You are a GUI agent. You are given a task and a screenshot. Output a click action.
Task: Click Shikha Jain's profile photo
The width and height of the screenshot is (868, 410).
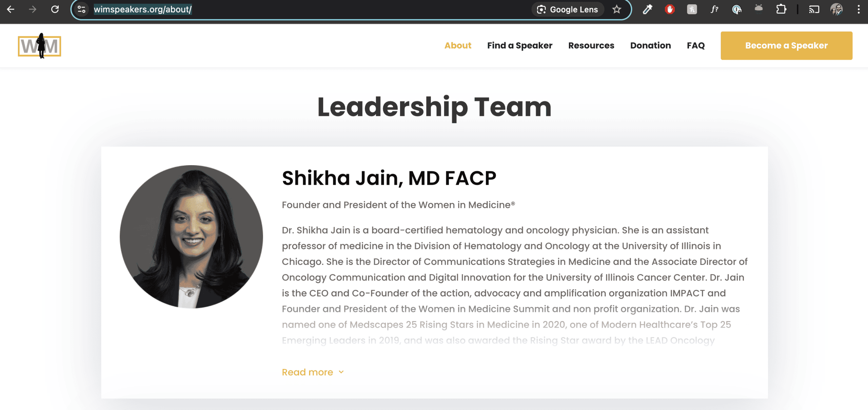[x=191, y=237]
